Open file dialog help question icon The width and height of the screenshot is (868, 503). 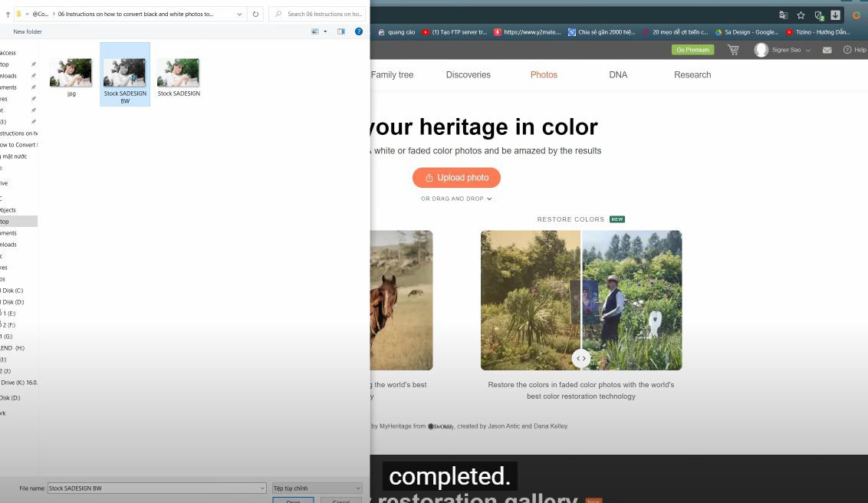(358, 31)
